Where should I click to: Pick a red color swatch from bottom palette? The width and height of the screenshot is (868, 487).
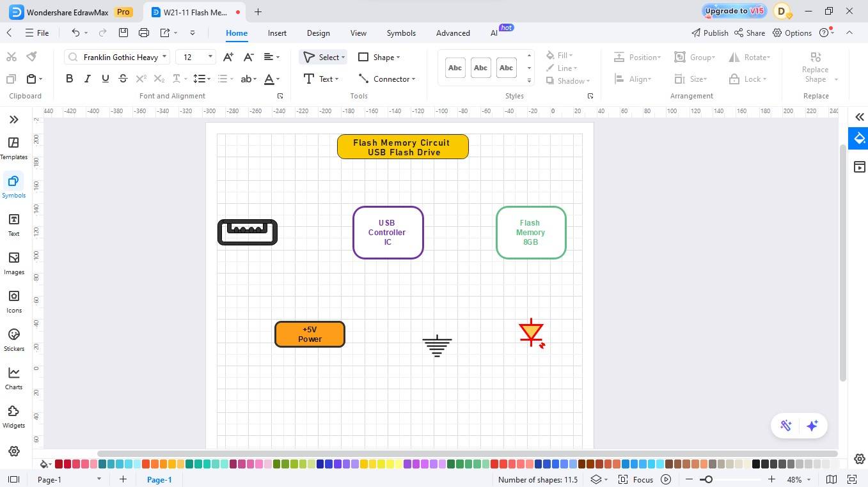tap(56, 464)
